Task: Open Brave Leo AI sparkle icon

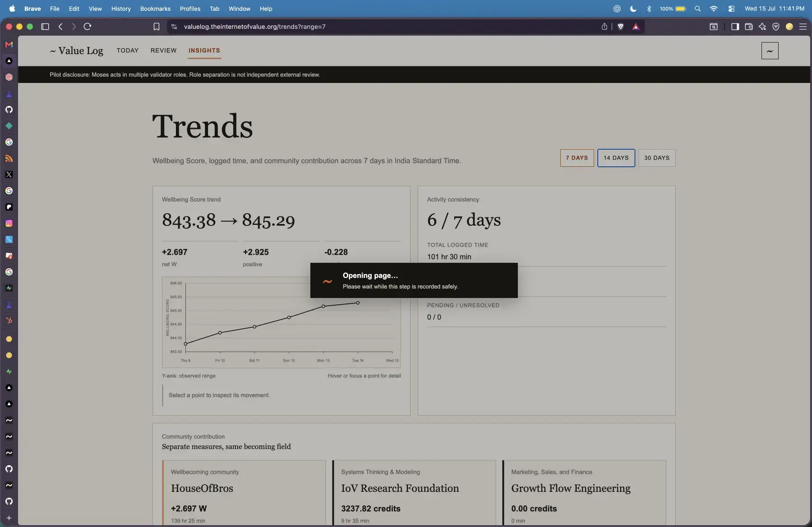Action: tap(762, 27)
